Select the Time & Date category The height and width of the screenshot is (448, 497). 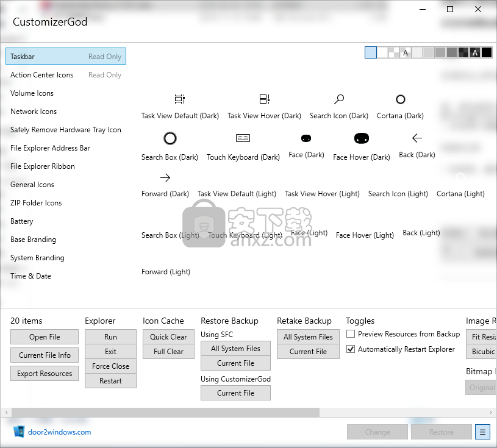pos(66,276)
